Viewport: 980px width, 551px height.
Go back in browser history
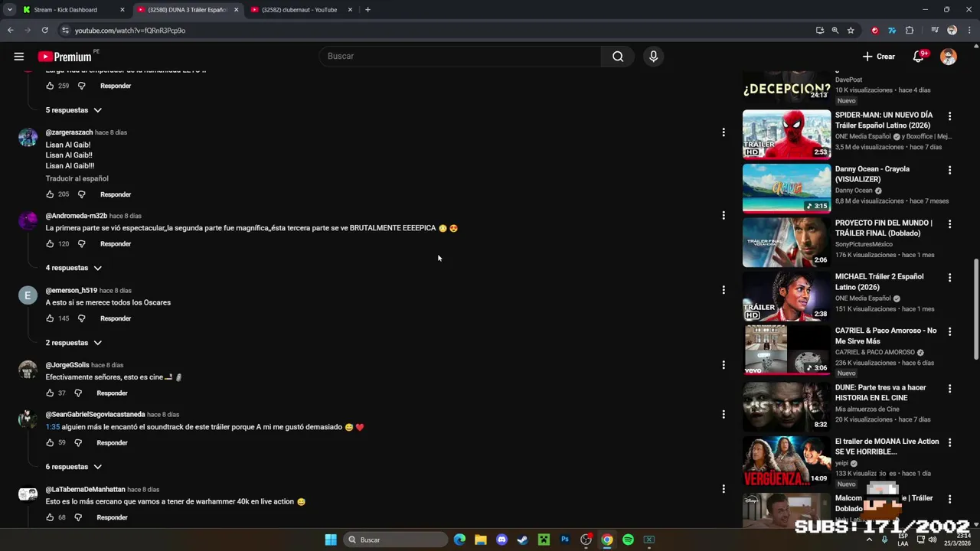[10, 31]
